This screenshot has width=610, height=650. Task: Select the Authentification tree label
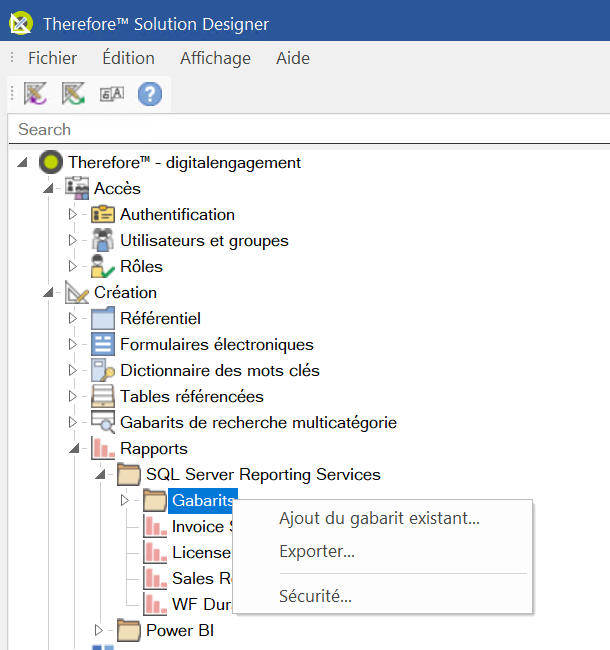click(177, 214)
